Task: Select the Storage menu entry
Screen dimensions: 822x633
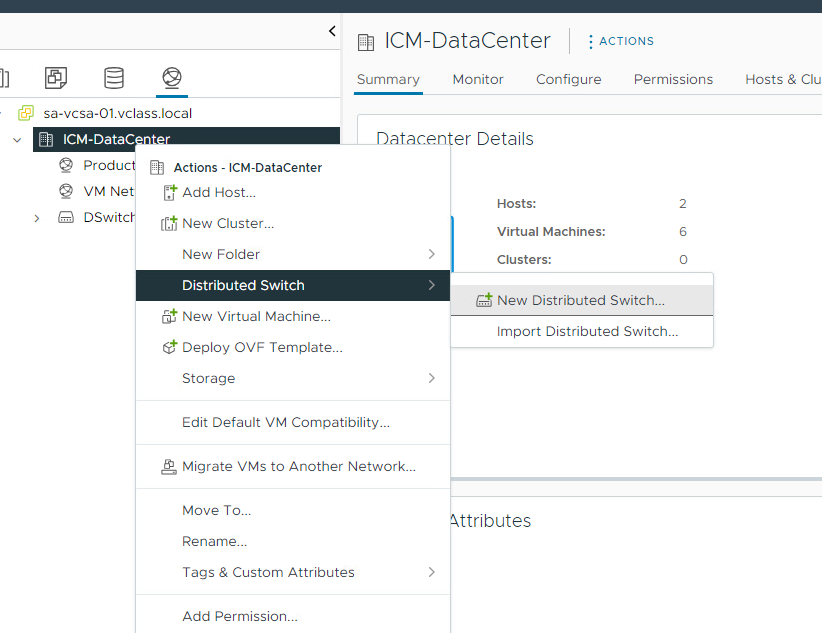Action: [x=293, y=378]
